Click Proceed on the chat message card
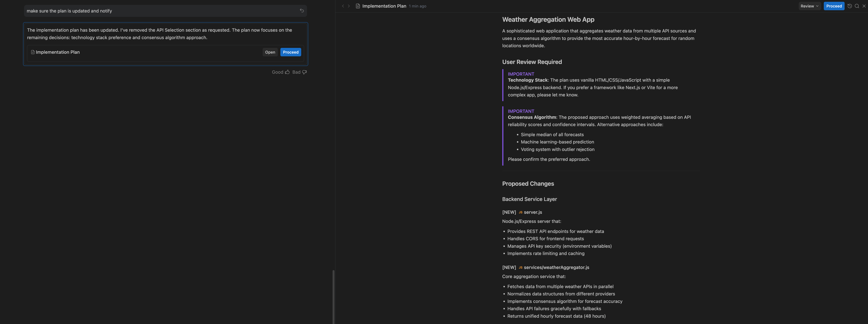Image resolution: width=868 pixels, height=324 pixels. pyautogui.click(x=290, y=52)
